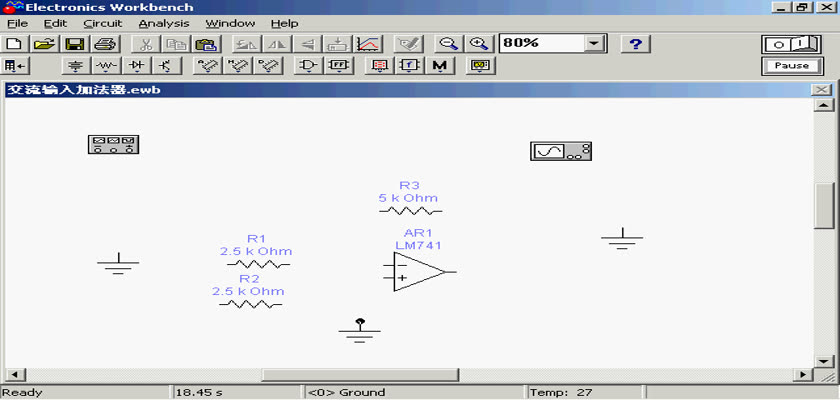Open the Help question mark button

pos(635,44)
